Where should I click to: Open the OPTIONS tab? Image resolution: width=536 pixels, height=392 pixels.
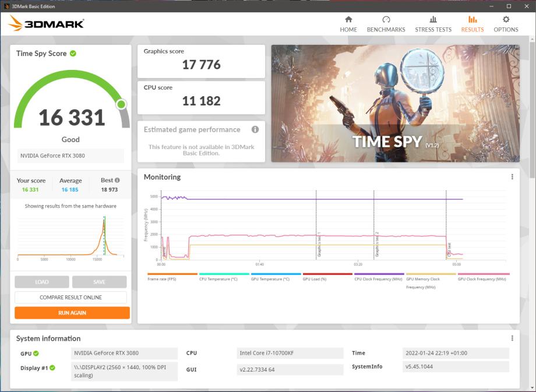[x=506, y=24]
